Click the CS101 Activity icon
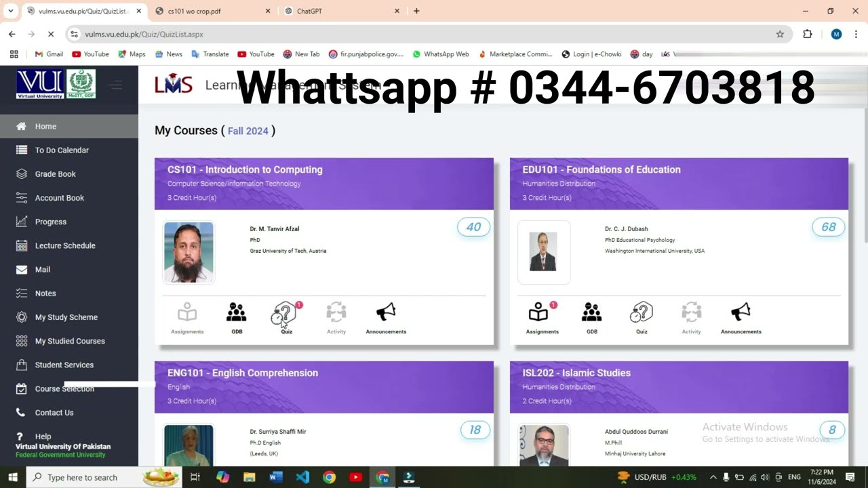Screen dimensions: 868x488 tap(336, 312)
